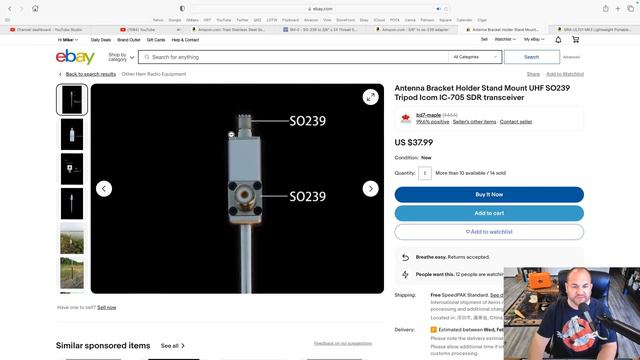Click the Sell link in top bar

point(484,39)
